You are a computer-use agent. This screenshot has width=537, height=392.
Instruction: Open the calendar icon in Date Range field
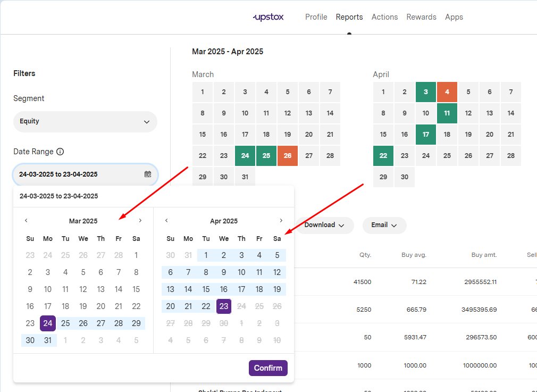point(148,174)
